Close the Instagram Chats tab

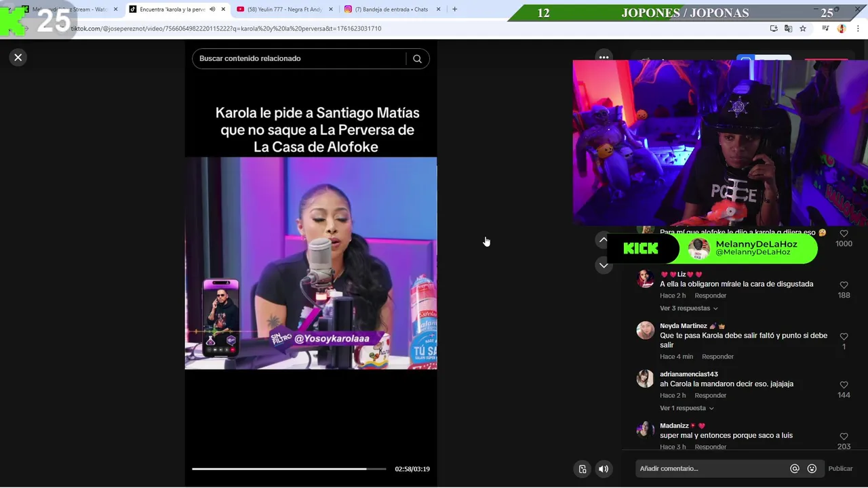tap(438, 9)
